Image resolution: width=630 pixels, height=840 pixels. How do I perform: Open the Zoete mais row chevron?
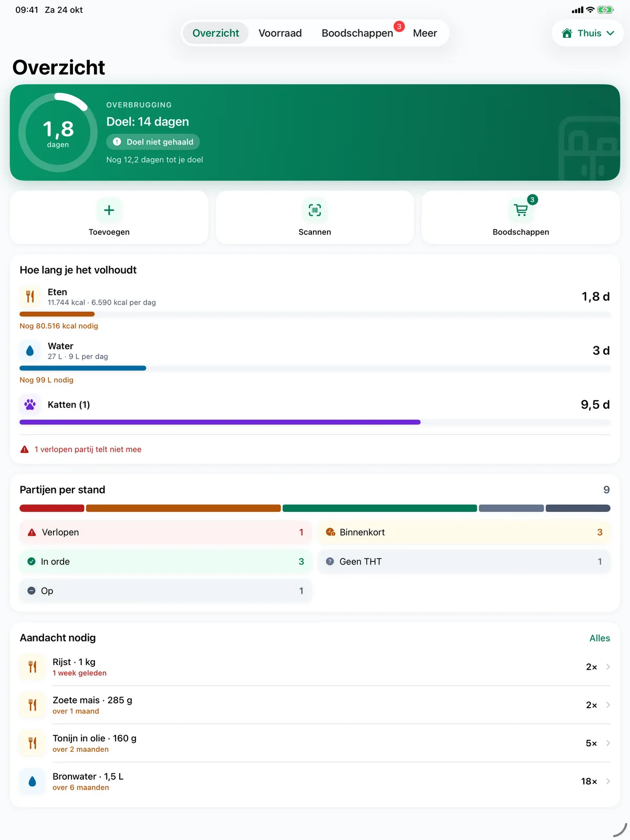pyautogui.click(x=608, y=705)
